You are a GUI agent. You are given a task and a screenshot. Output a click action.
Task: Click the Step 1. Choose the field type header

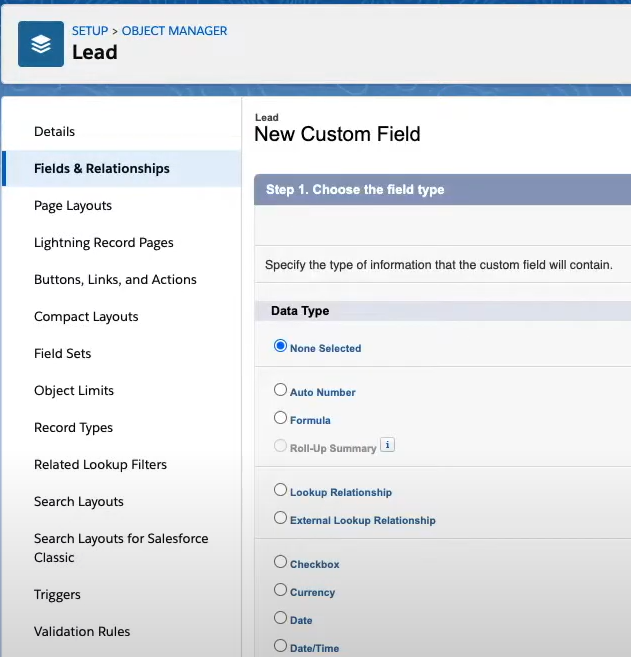tap(355, 189)
